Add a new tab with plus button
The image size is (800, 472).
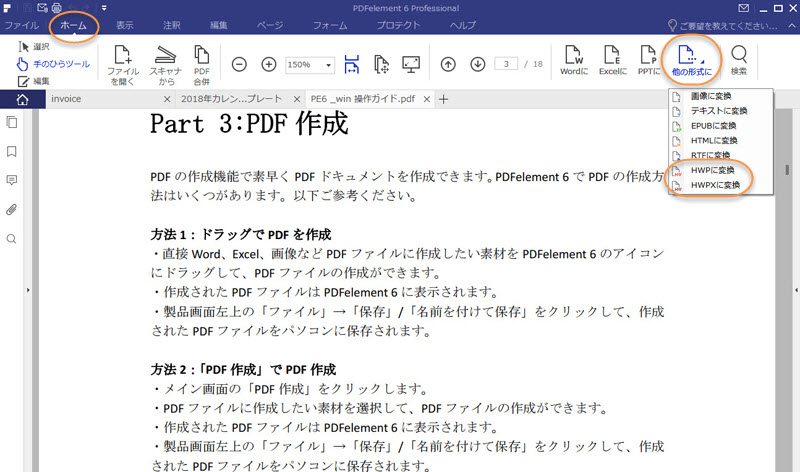tap(443, 100)
